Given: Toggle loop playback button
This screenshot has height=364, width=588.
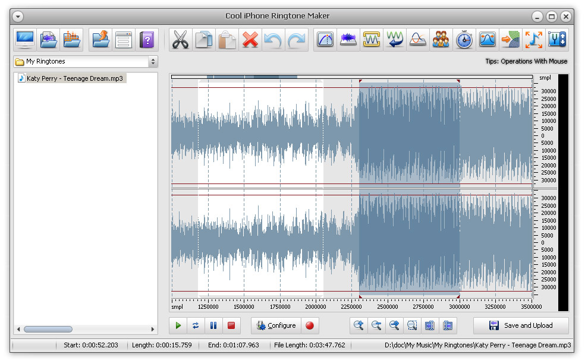Looking at the screenshot, I should (x=195, y=325).
